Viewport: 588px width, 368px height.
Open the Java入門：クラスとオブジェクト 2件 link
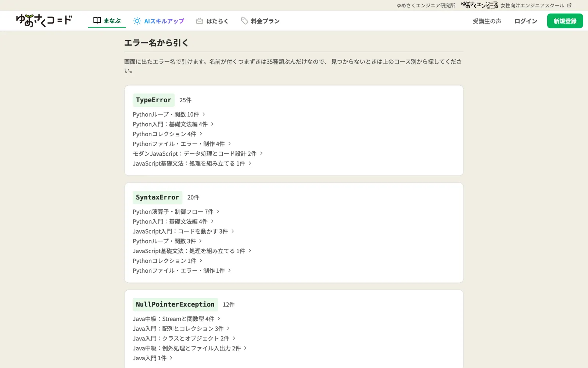[x=184, y=338]
